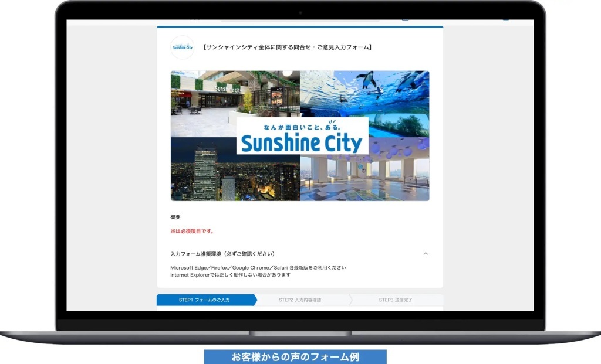Select the STEP2 入力内容確認 step
Screen dimensions: 601x364
click(300, 300)
